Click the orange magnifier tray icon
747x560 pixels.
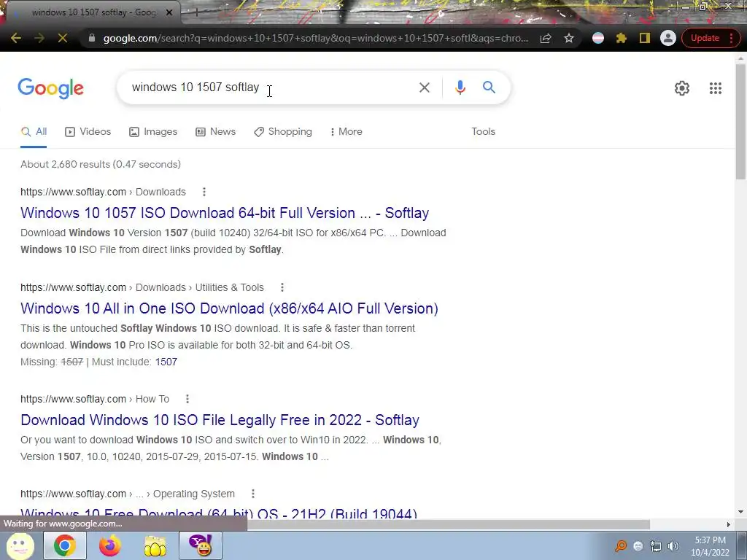(621, 545)
